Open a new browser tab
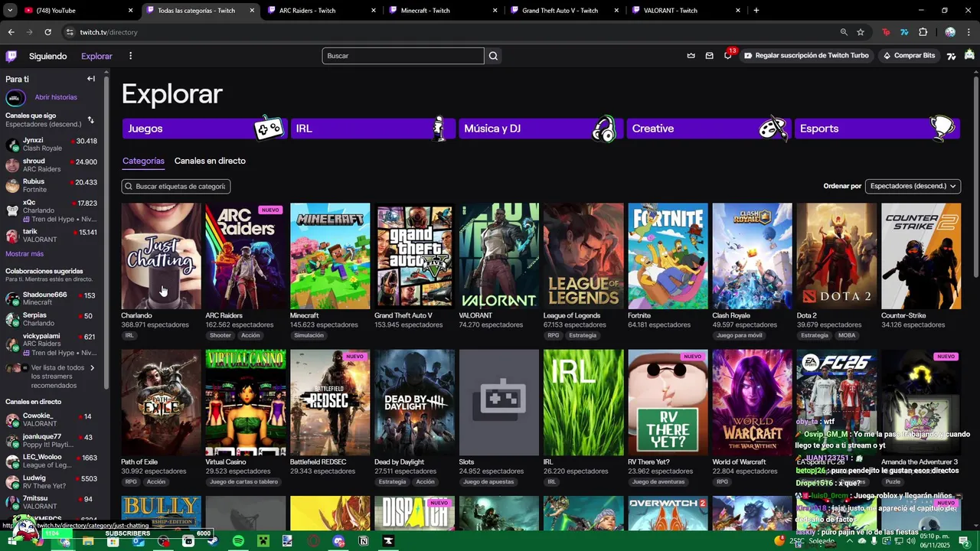 point(756,10)
